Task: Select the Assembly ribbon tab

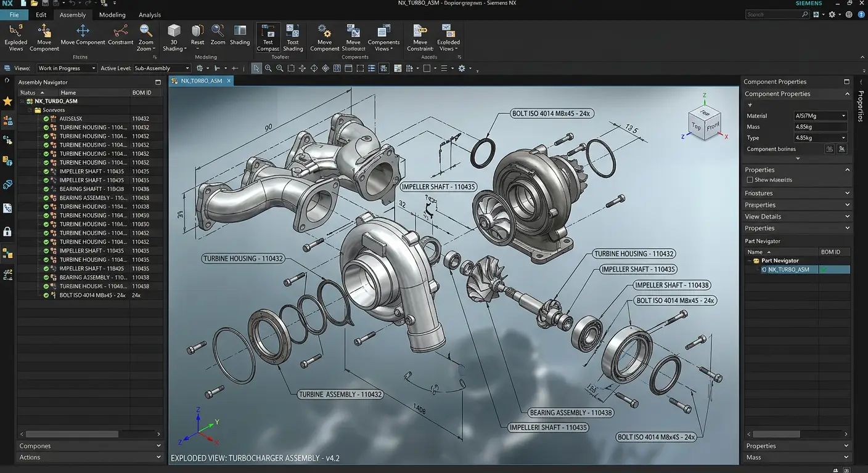Action: click(73, 15)
